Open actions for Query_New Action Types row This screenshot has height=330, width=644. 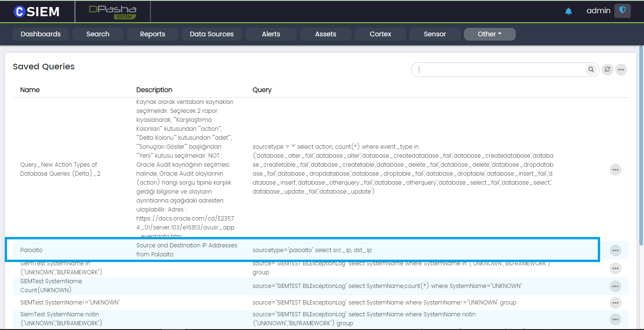(x=615, y=169)
